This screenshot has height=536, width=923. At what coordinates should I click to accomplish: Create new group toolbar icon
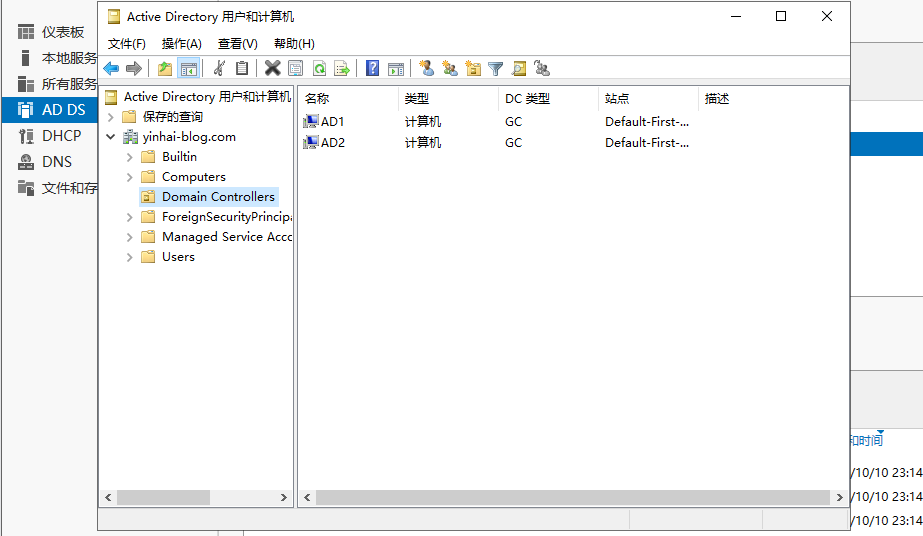pyautogui.click(x=450, y=69)
